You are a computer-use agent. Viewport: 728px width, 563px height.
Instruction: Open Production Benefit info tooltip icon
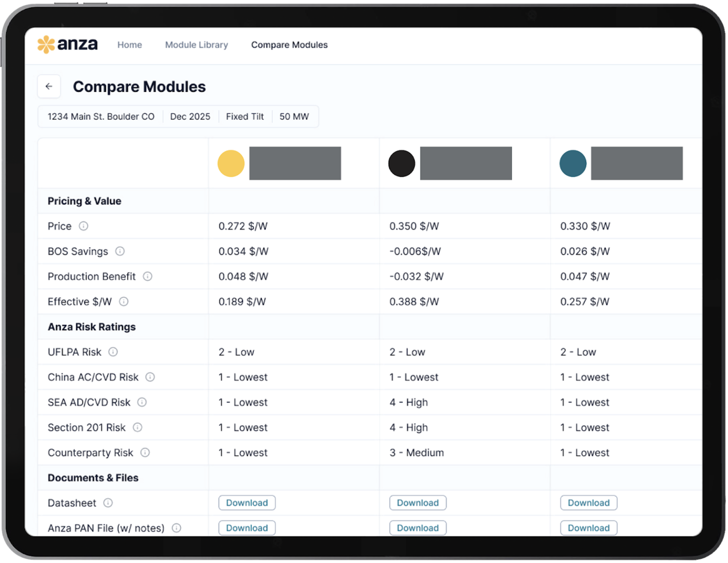click(148, 276)
